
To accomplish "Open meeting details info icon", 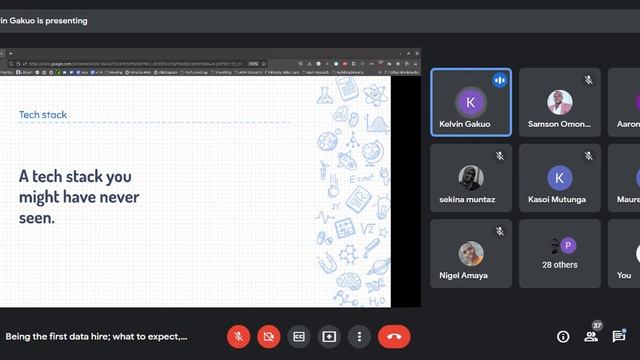I will [563, 337].
